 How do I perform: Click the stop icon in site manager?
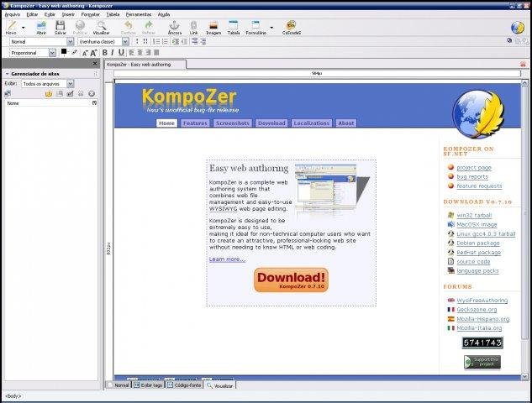[x=92, y=94]
